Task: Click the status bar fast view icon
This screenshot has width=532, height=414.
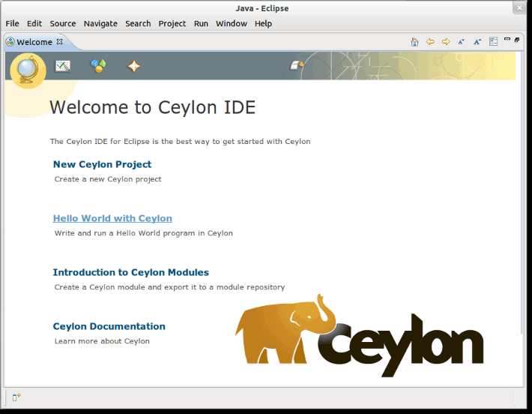Action: click(16, 397)
